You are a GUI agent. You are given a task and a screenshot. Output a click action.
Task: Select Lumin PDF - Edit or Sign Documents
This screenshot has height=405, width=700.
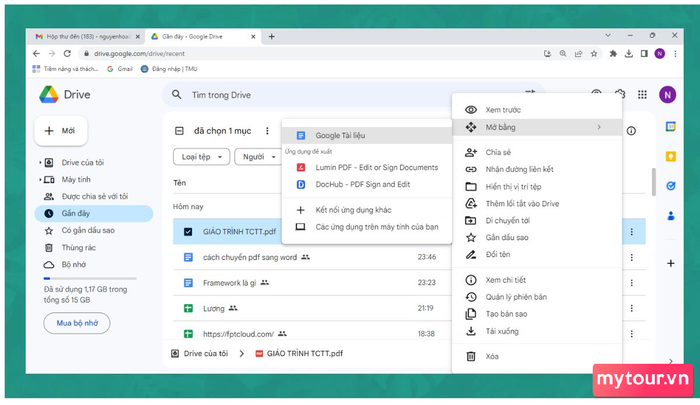[367, 167]
